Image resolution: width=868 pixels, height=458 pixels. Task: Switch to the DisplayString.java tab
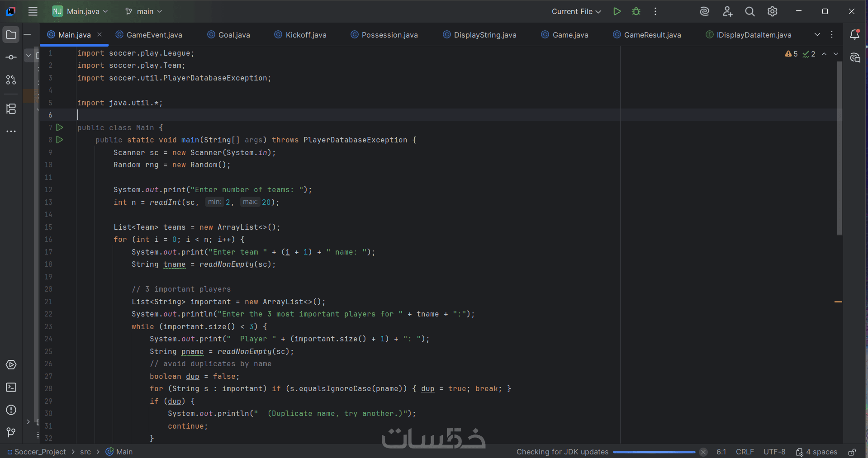[x=479, y=35]
